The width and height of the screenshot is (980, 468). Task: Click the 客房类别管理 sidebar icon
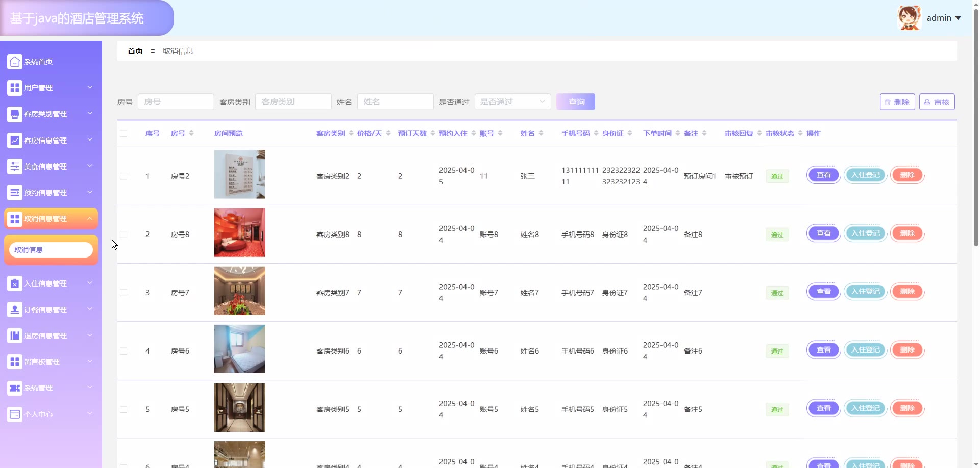click(x=15, y=114)
